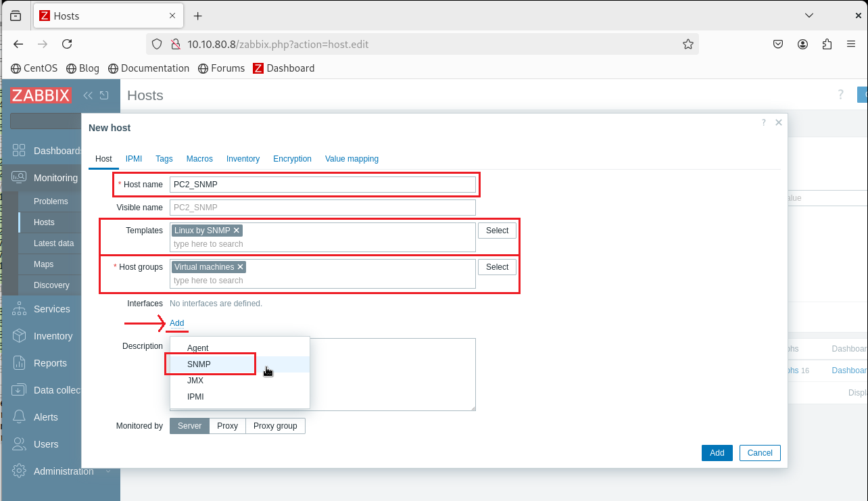Viewport: 868px width, 501px height.
Task: Choose JMX from interface menu
Action: (x=240, y=381)
